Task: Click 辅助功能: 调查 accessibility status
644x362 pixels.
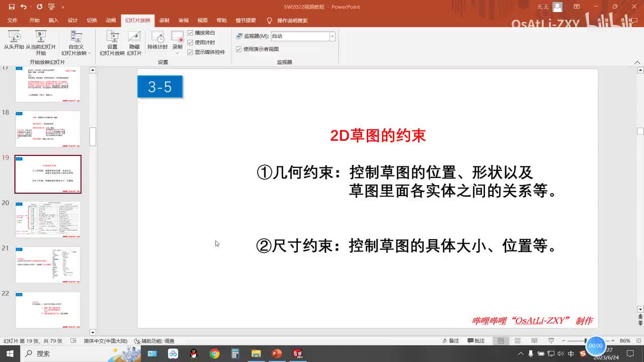Action: [x=154, y=341]
